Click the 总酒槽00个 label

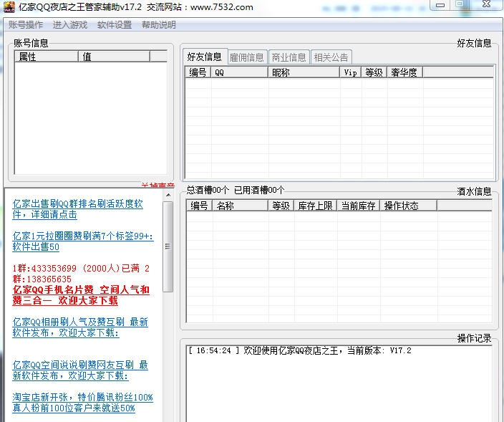click(x=208, y=190)
